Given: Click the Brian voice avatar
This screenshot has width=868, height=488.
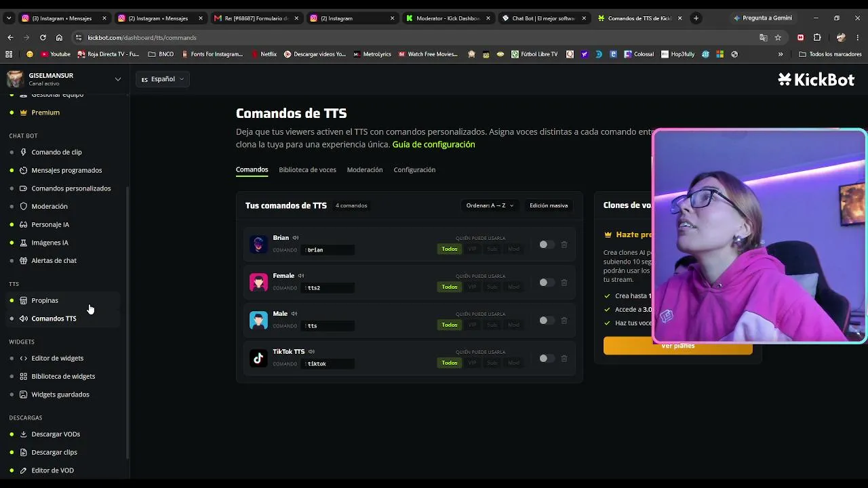Looking at the screenshot, I should [258, 244].
